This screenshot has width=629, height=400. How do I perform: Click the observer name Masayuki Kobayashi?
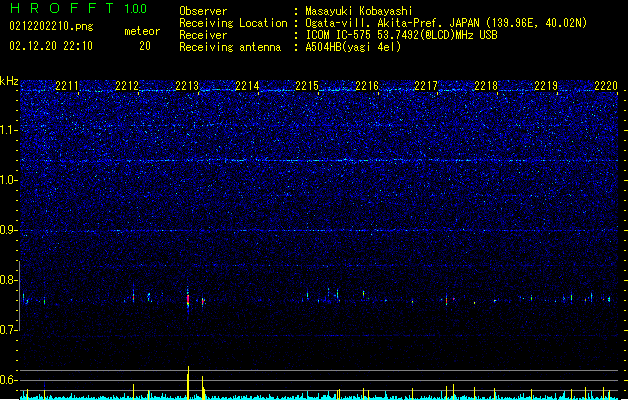pos(359,11)
